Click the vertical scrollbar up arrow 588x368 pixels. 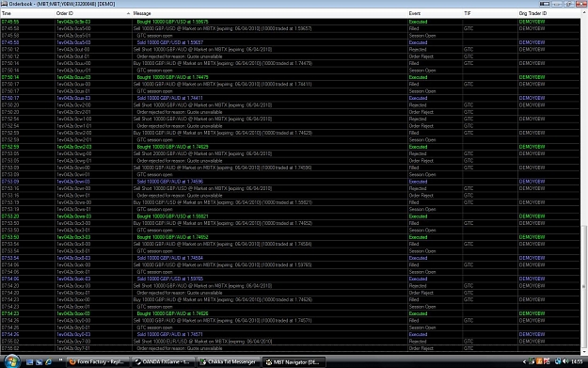click(x=583, y=13)
